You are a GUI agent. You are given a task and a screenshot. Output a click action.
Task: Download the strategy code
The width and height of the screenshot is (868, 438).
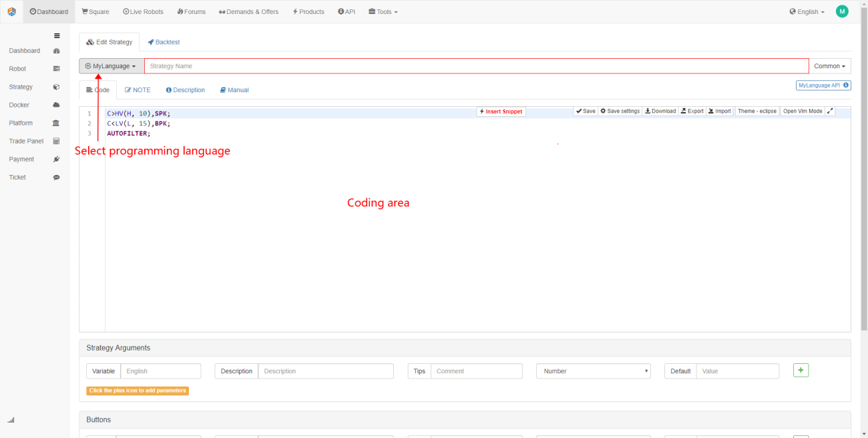tap(660, 111)
